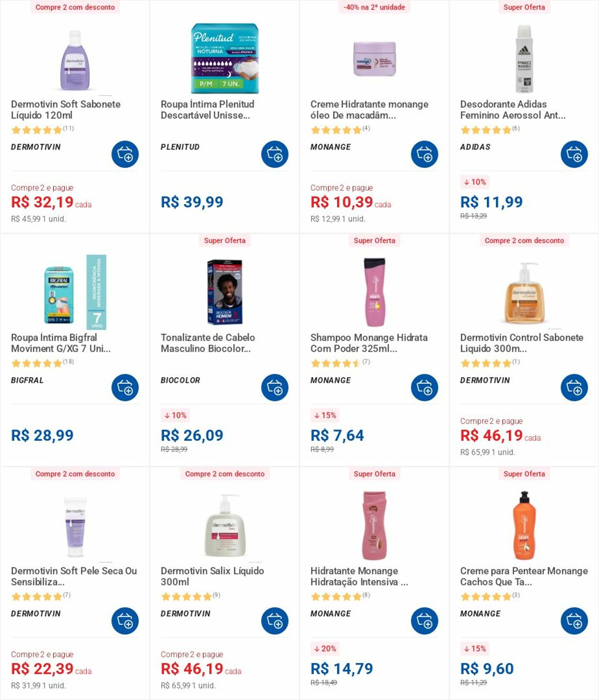
Task: Open Hidratante Monange Hidratação Intensiva title link
Action: click(359, 576)
